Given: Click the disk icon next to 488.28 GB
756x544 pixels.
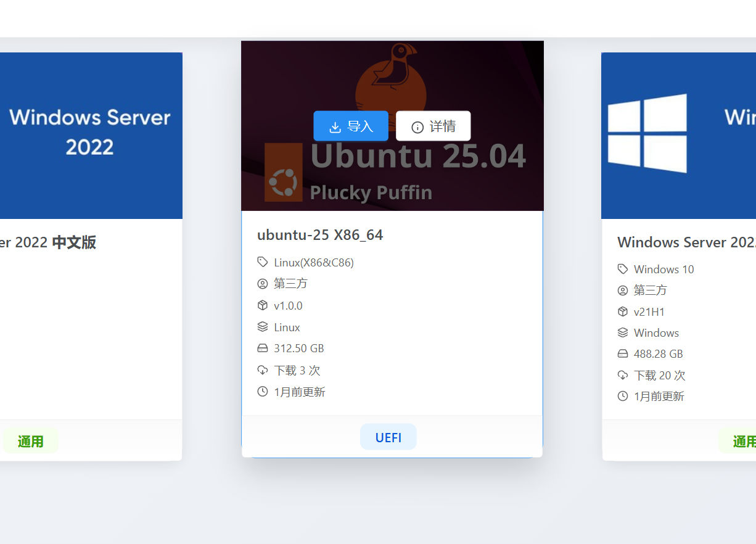Looking at the screenshot, I should tap(623, 354).
